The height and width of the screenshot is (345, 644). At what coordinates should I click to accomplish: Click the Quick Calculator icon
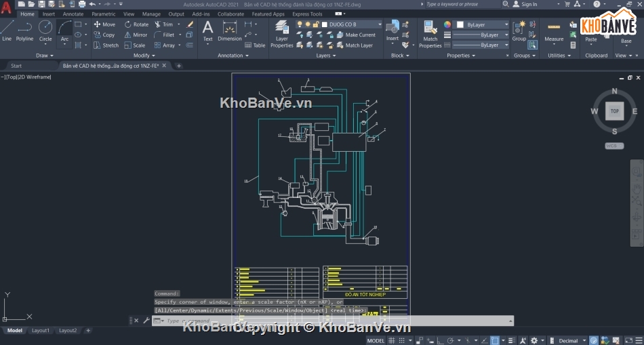573,45
